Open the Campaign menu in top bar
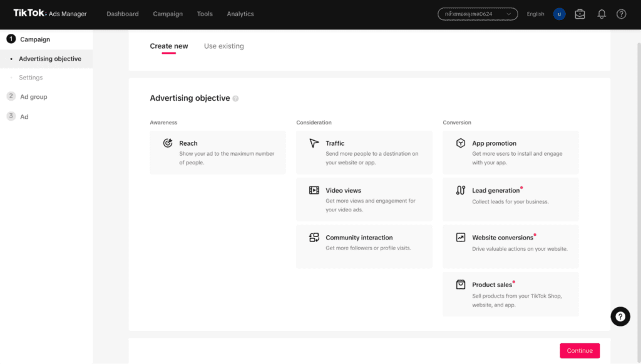The width and height of the screenshot is (641, 364). click(168, 14)
